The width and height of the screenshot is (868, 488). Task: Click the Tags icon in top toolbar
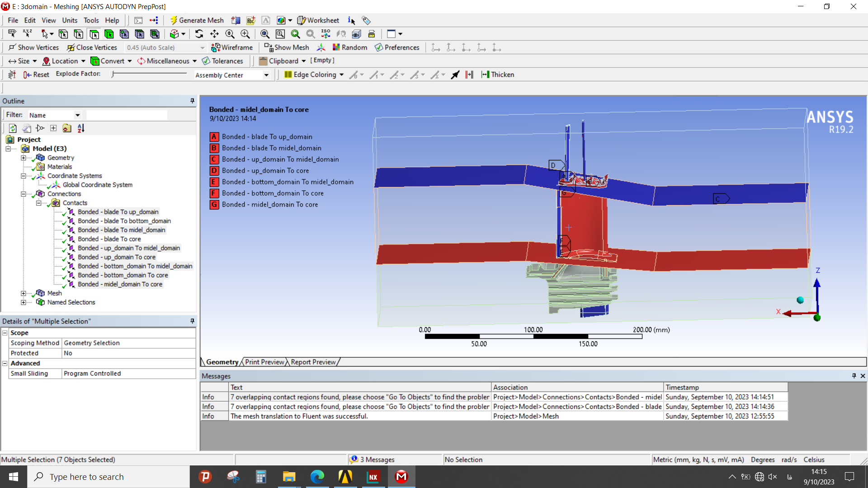[367, 20]
